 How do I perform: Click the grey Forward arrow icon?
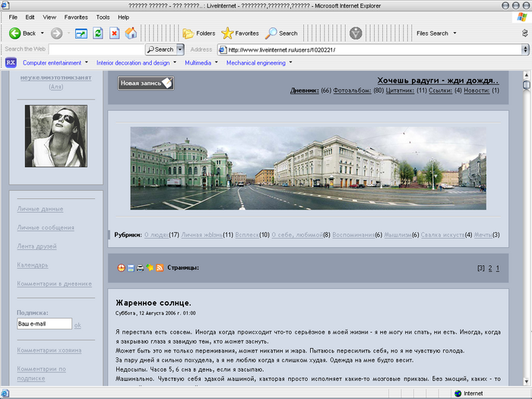pyautogui.click(x=57, y=33)
